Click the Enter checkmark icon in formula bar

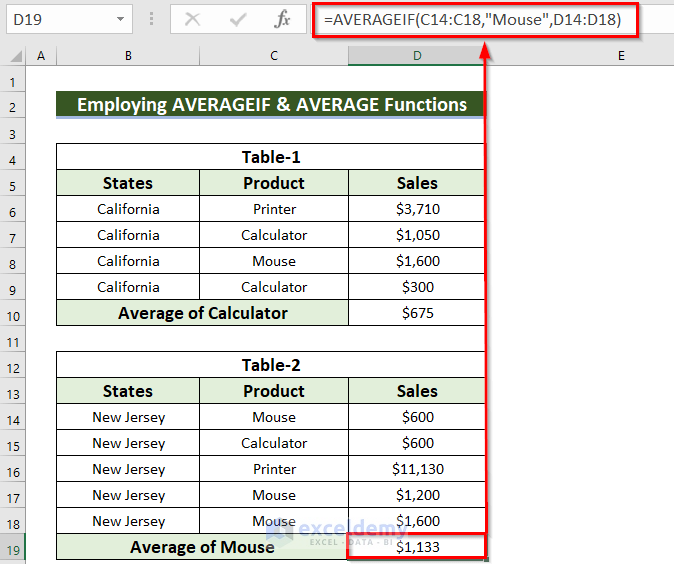point(238,19)
